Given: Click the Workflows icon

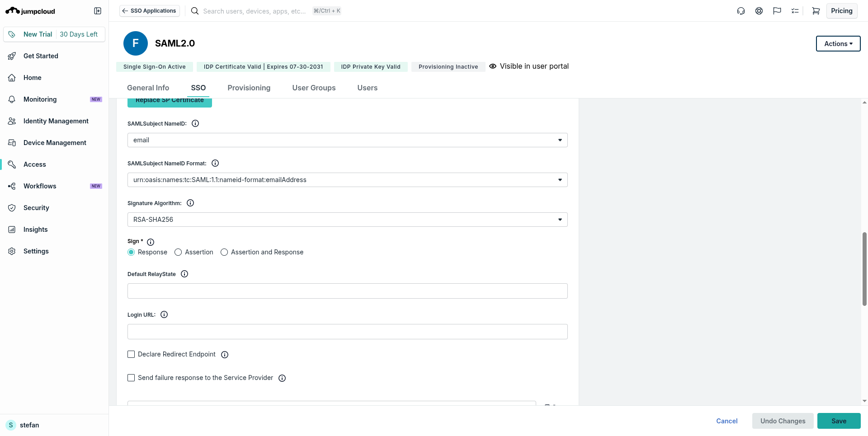Looking at the screenshot, I should pyautogui.click(x=12, y=186).
